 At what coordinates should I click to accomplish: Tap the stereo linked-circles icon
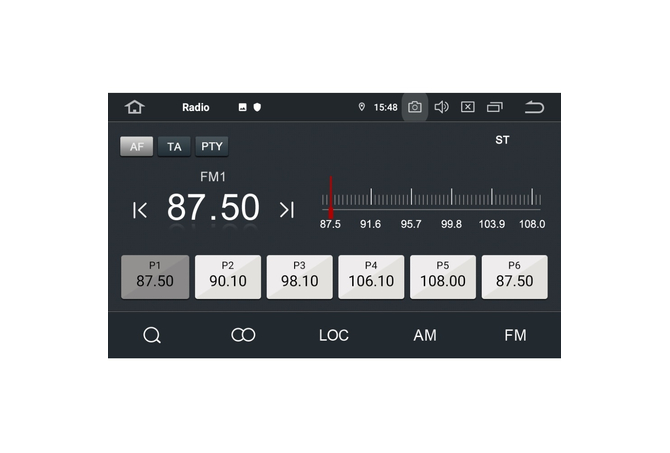click(x=243, y=335)
